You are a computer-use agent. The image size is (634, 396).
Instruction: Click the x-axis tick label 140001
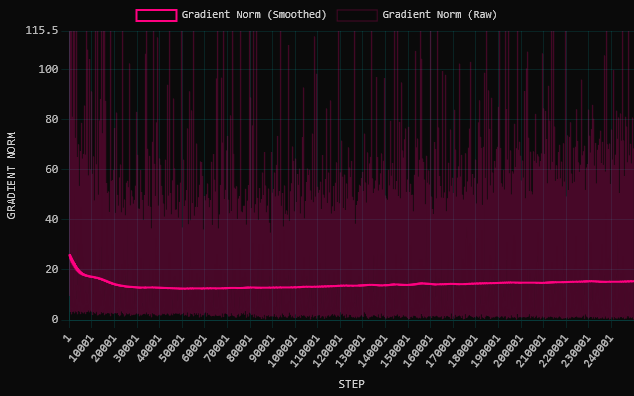(x=373, y=351)
